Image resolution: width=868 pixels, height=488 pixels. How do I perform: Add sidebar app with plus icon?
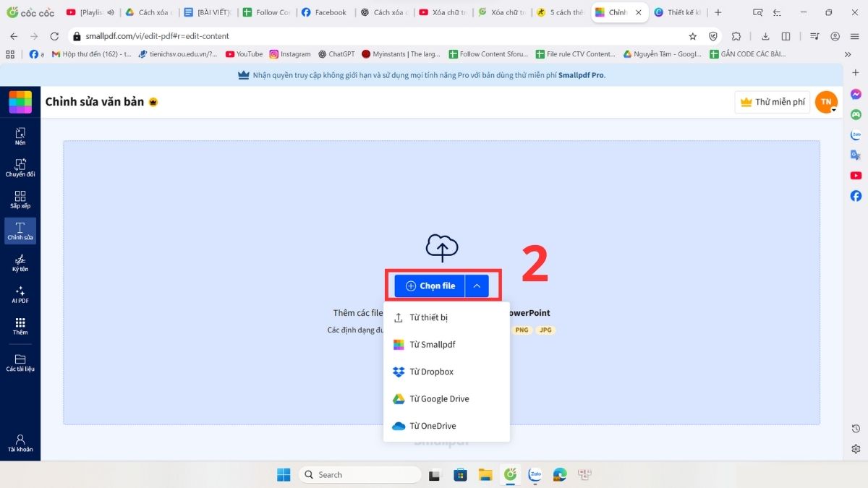(x=856, y=72)
